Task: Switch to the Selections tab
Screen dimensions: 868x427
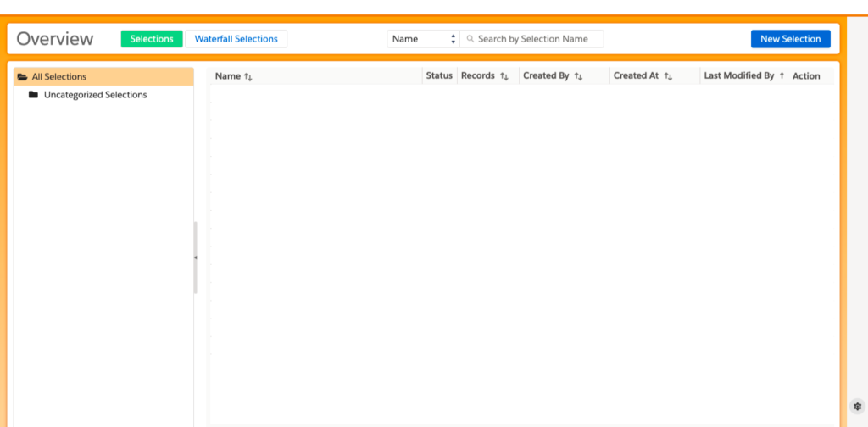Action: (152, 39)
